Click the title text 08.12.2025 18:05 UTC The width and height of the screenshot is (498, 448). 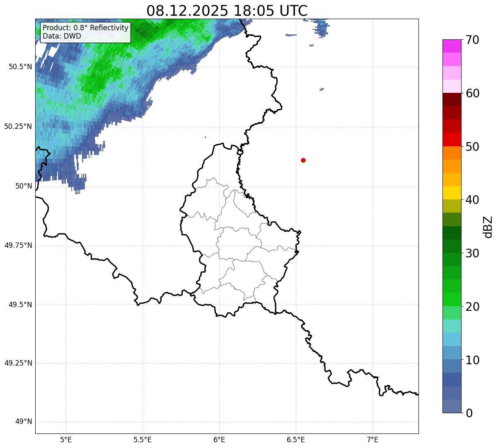click(x=227, y=11)
